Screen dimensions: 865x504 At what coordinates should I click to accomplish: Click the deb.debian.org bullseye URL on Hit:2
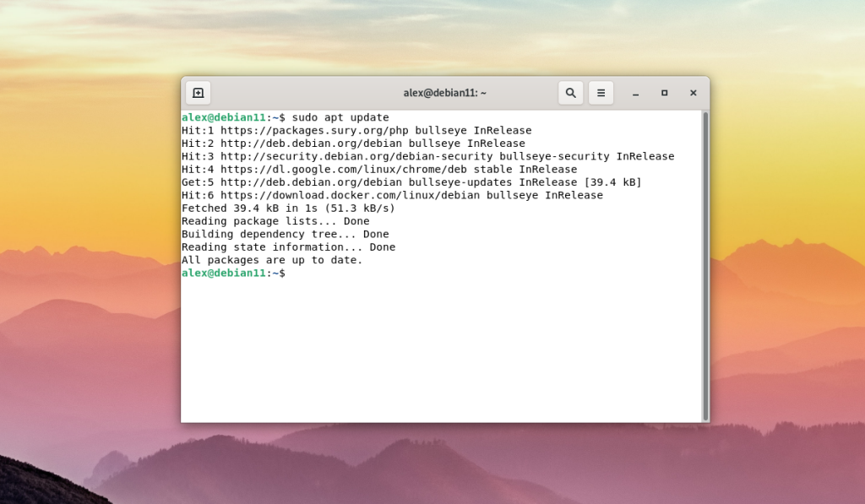(311, 144)
